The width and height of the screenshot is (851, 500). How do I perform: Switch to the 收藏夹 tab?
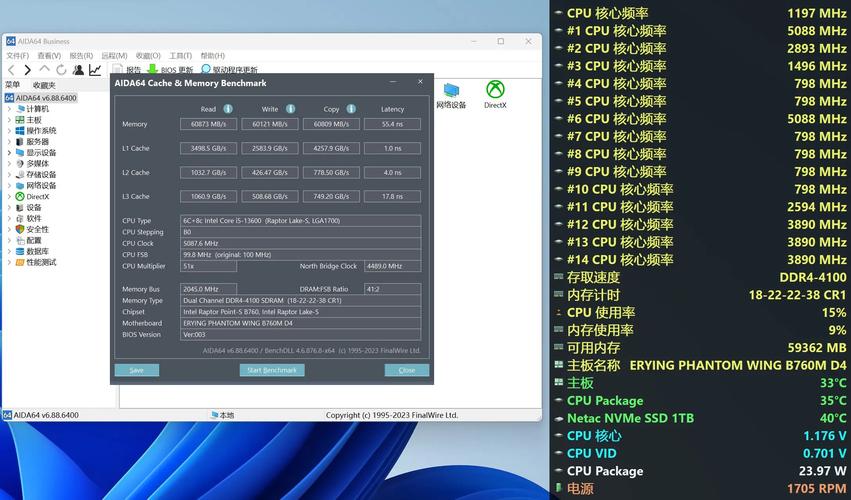coord(44,85)
